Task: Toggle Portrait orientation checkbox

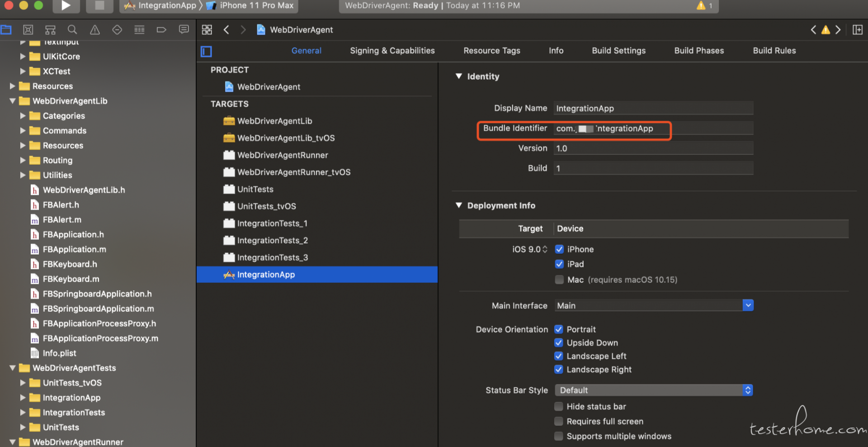Action: [559, 329]
